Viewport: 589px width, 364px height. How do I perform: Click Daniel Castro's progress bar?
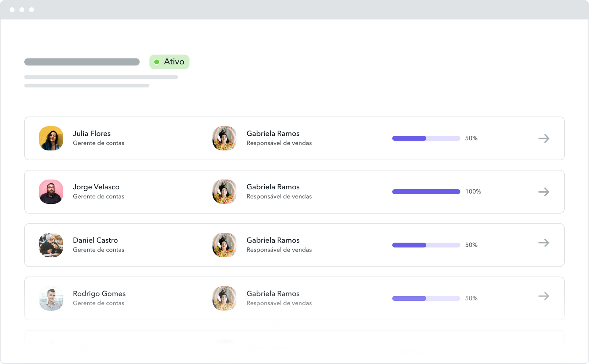point(426,245)
